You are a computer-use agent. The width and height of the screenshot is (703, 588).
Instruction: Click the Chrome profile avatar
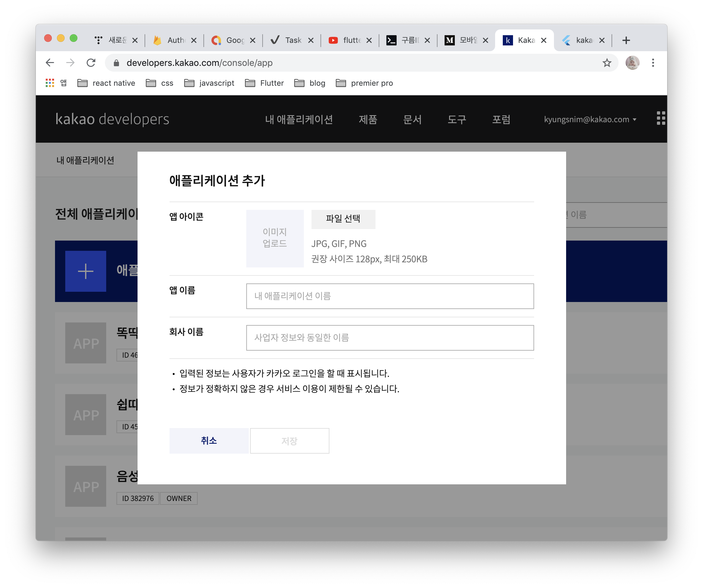click(632, 63)
